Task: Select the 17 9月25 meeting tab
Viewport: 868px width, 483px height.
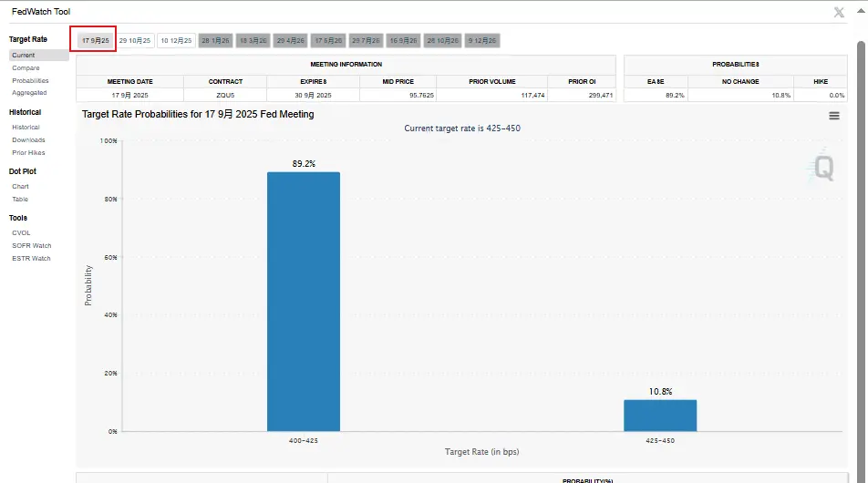Action: (x=95, y=40)
